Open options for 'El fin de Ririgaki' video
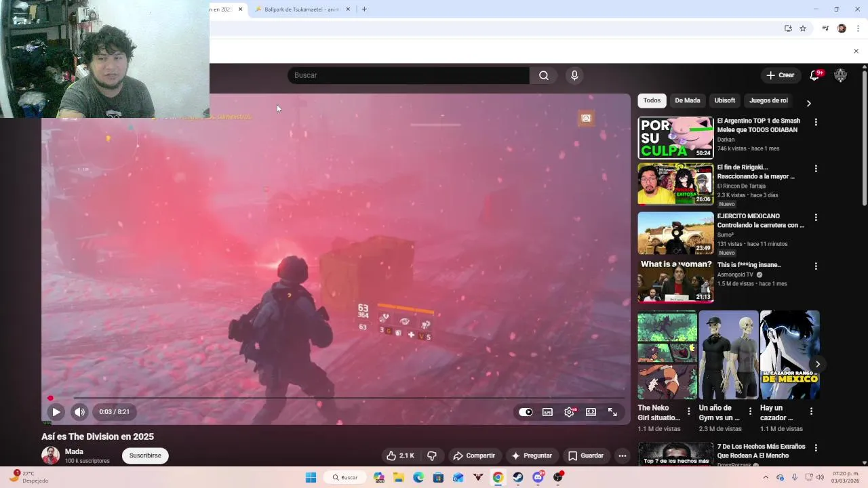The image size is (868, 488). click(x=816, y=168)
